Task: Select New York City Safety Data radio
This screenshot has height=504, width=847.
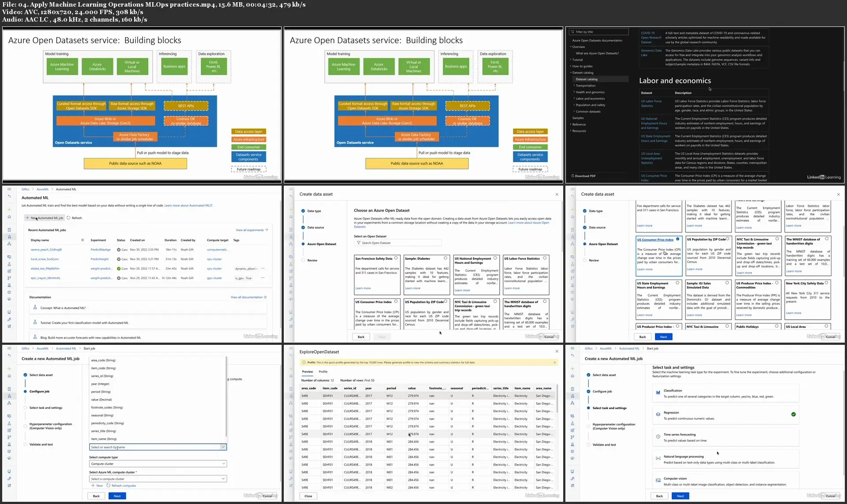Action: (827, 283)
